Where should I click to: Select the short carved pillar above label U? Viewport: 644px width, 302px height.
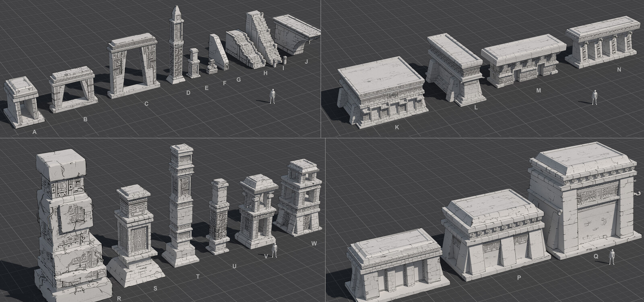pos(219,217)
